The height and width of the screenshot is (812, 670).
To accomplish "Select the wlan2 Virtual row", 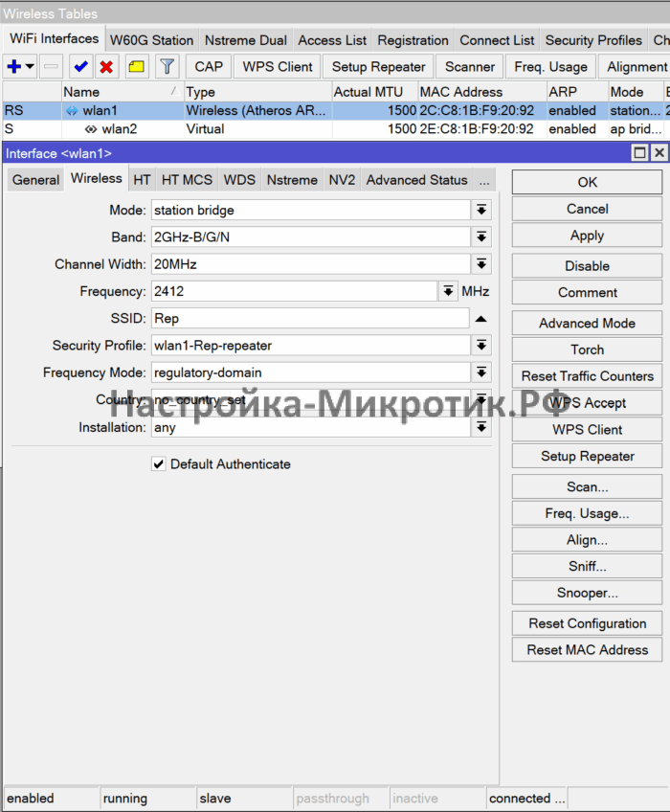I will click(335, 129).
